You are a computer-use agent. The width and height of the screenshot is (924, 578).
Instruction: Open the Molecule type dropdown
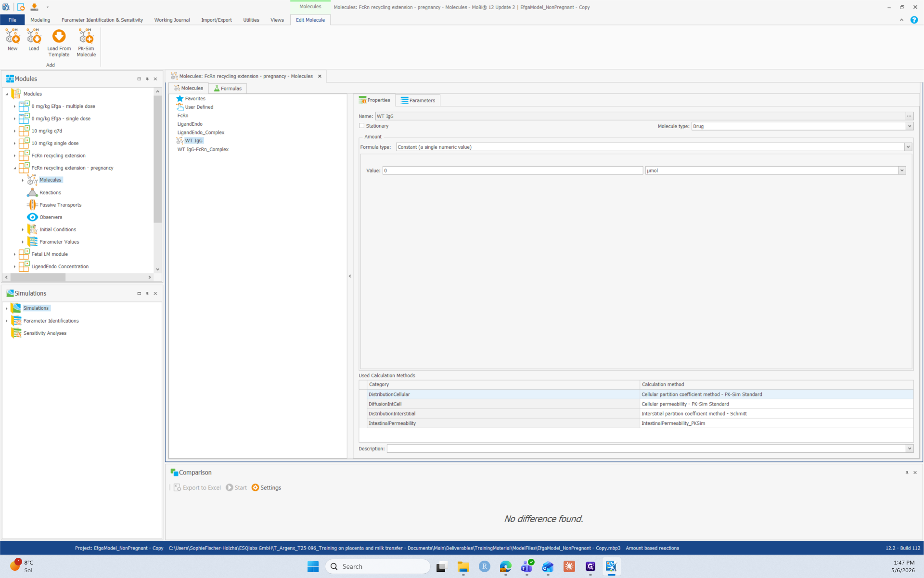pyautogui.click(x=909, y=126)
